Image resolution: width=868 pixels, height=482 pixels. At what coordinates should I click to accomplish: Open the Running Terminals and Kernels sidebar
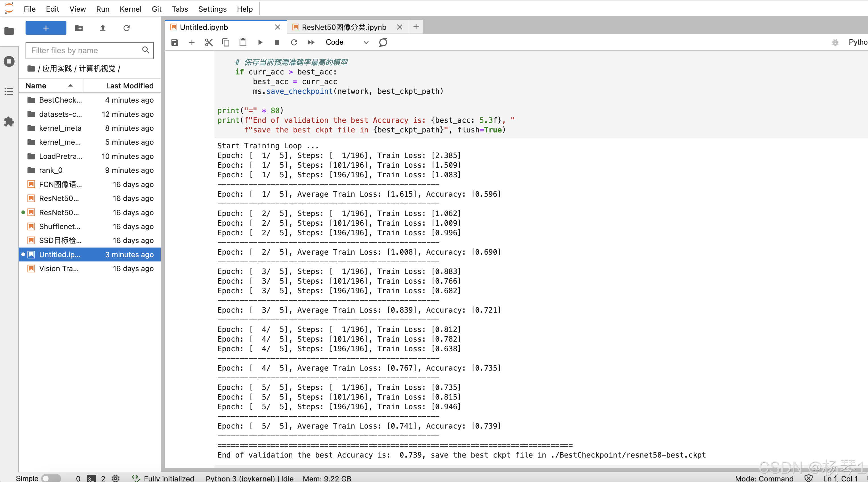click(9, 61)
